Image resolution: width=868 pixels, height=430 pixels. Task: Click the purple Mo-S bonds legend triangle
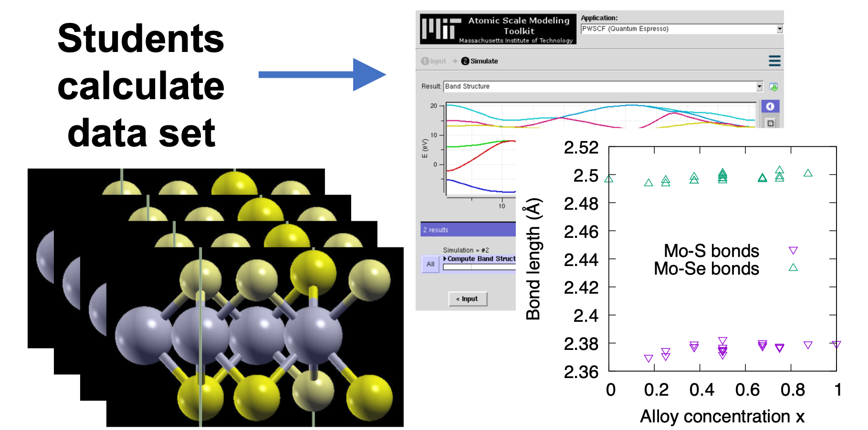tap(793, 251)
